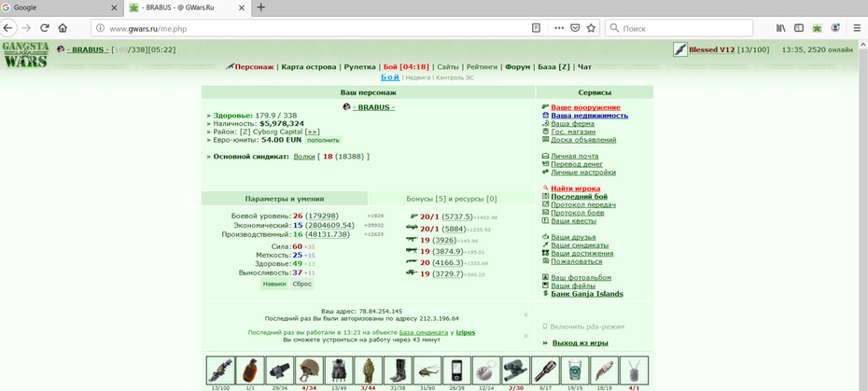
Task: Open the Волки syndicate link
Action: [304, 157]
